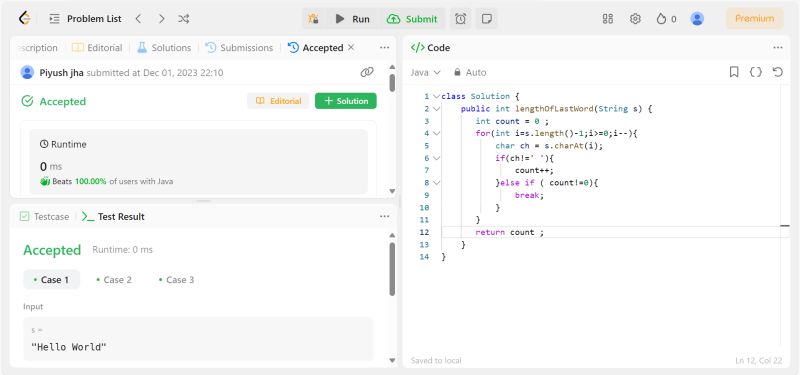Click the lengthOfLastWord method name
Viewport: 800px width, 375px height.
click(x=554, y=109)
